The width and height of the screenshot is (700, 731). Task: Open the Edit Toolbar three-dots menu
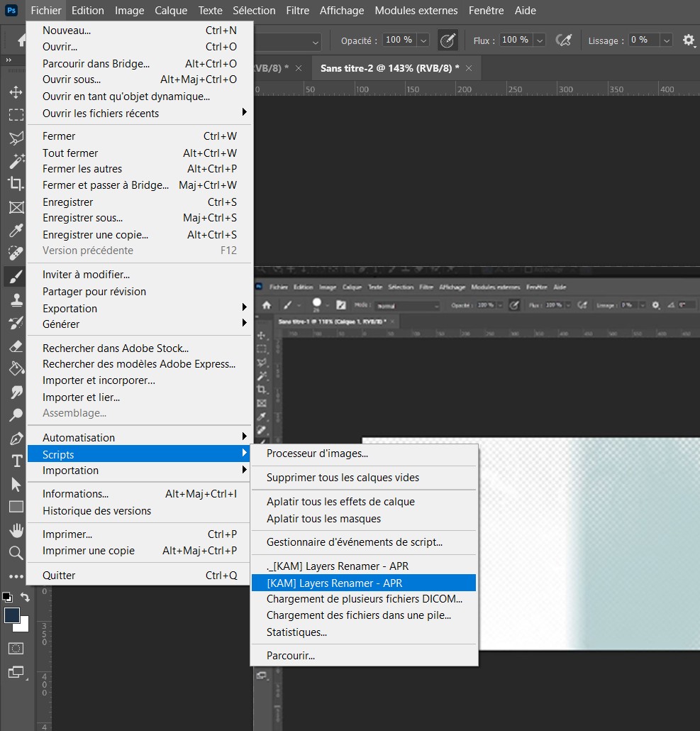click(16, 576)
